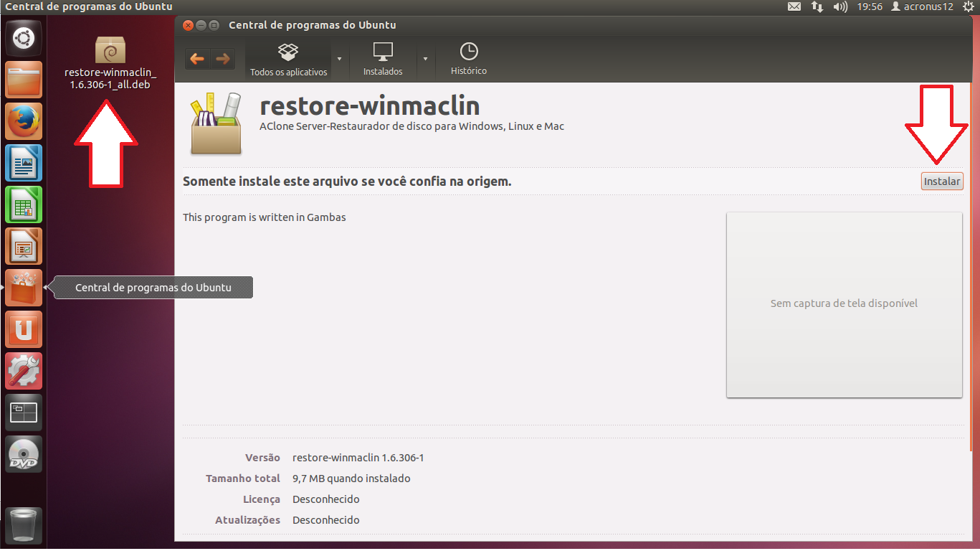The height and width of the screenshot is (551, 980).
Task: Click the 19:56 clock indicator
Action: pos(870,6)
